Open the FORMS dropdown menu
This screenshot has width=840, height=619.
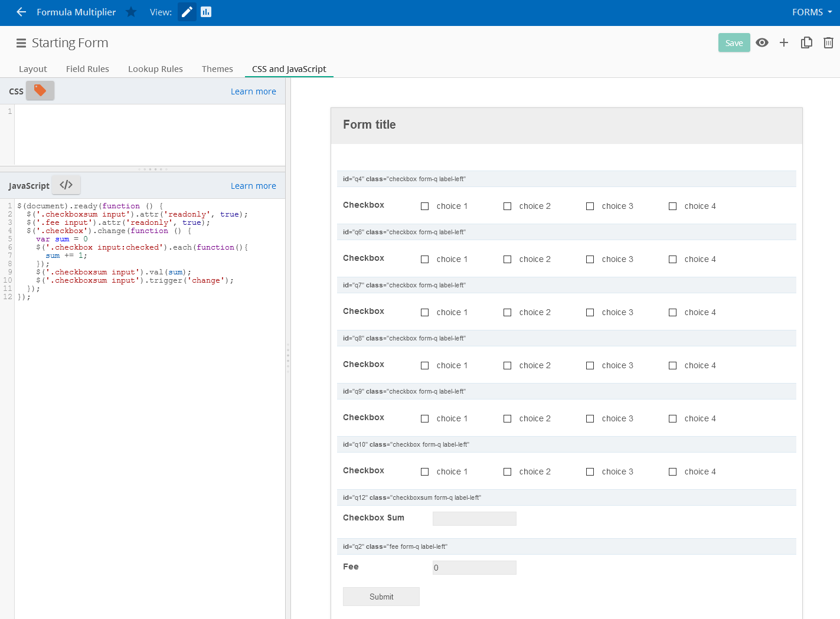point(812,12)
